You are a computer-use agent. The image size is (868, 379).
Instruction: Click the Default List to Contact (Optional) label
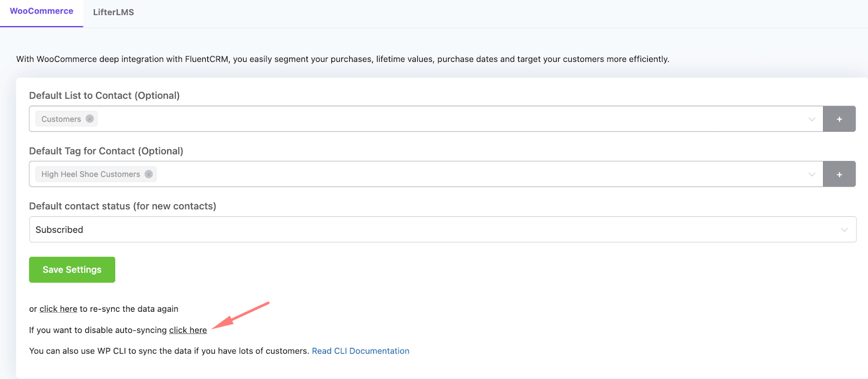pyautogui.click(x=104, y=95)
